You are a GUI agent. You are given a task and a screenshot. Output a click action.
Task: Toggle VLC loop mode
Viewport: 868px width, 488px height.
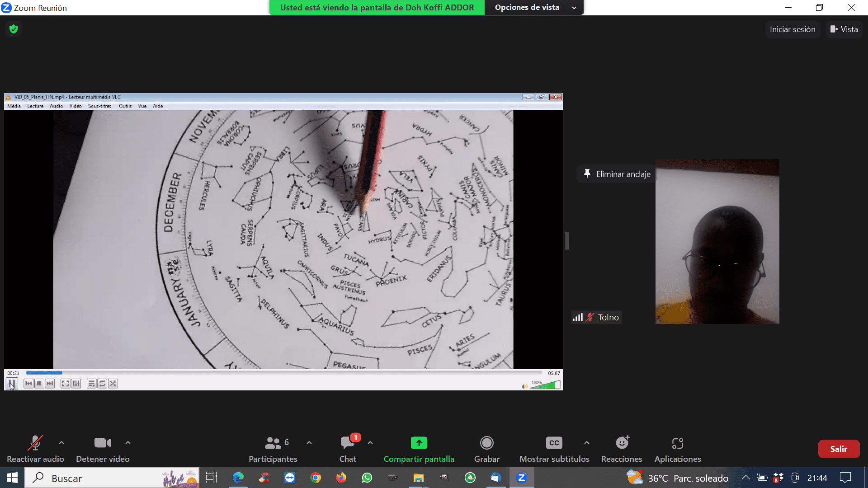pos(102,384)
